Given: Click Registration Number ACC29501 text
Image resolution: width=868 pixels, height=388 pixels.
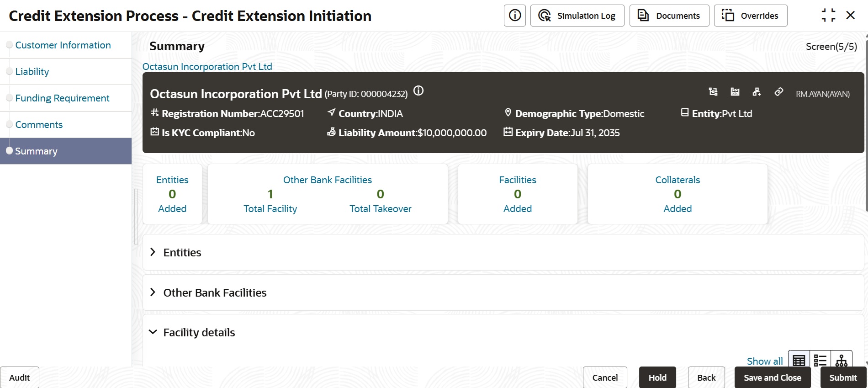Looking at the screenshot, I should pyautogui.click(x=233, y=114).
